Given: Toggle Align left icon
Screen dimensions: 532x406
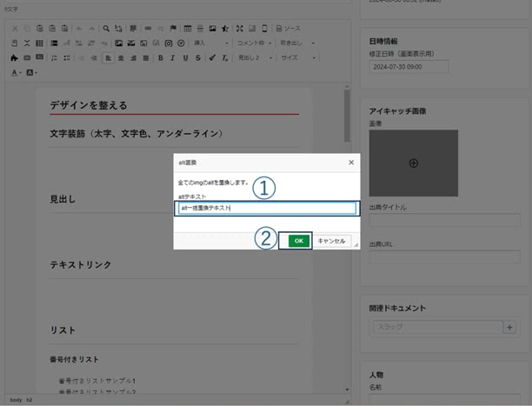Looking at the screenshot, I should click(x=109, y=58).
